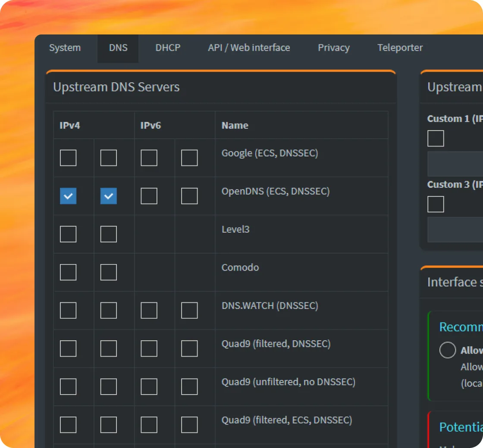
Task: Select Comodo second IPv4 checkbox
Action: [x=108, y=272]
